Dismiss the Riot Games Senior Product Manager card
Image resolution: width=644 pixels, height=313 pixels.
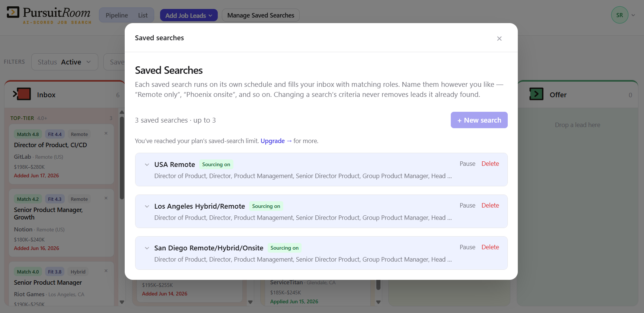106,271
